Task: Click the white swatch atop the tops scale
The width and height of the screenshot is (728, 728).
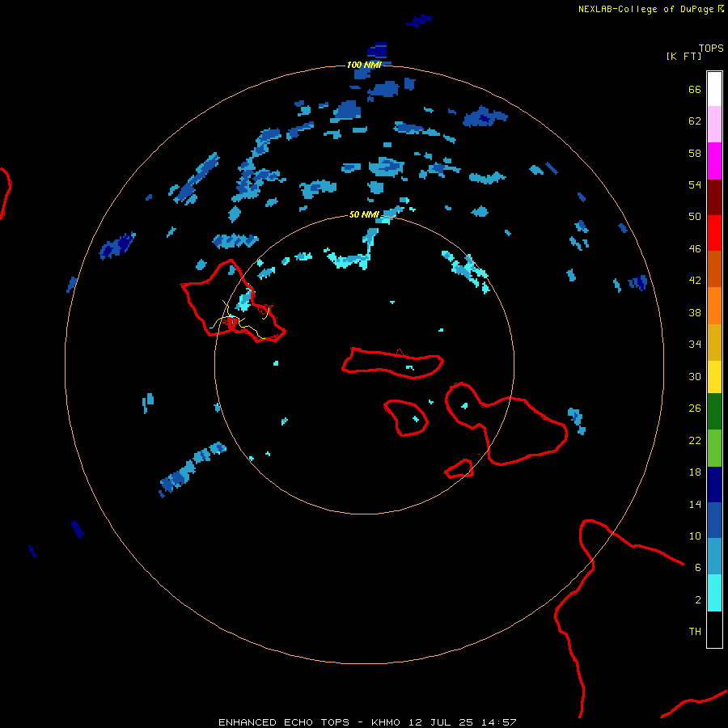Action: point(714,89)
